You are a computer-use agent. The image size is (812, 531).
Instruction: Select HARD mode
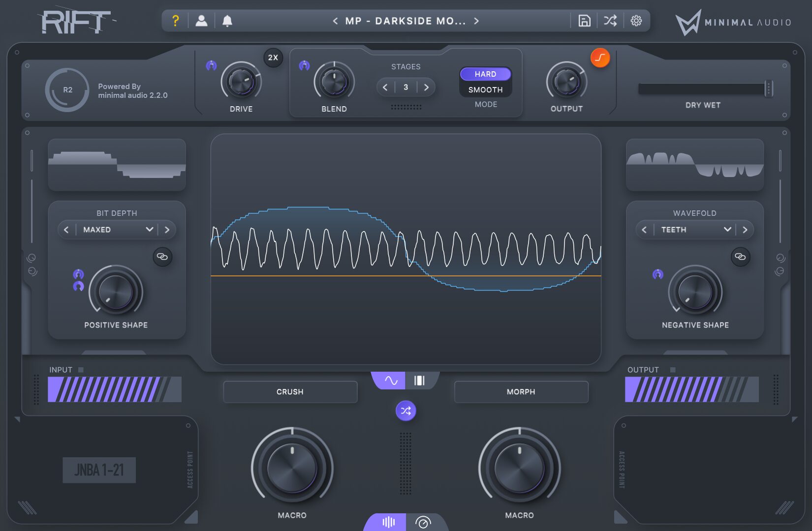(x=485, y=74)
